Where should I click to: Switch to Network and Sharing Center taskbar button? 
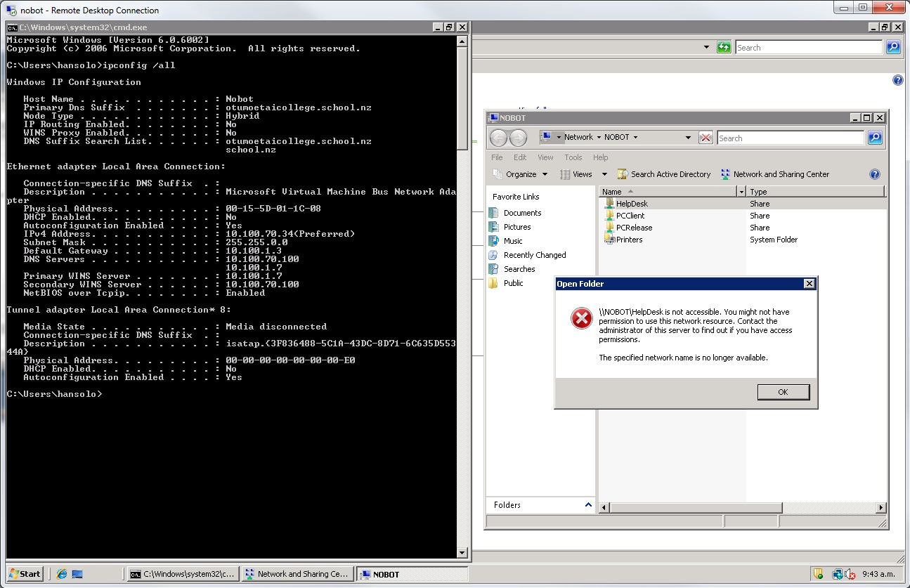(297, 574)
